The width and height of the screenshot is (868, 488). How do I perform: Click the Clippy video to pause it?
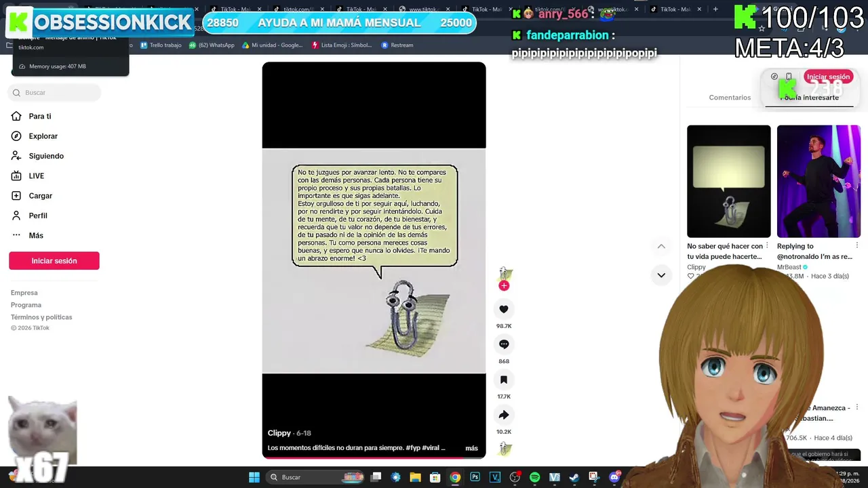click(x=374, y=260)
